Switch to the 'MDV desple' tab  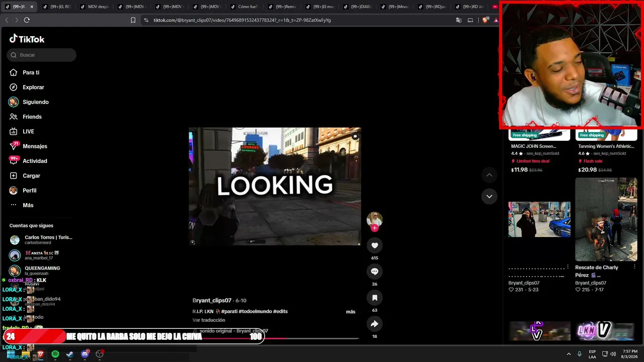[x=95, y=7]
